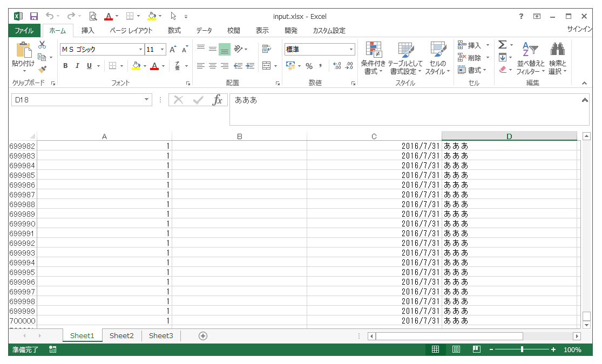Open the Name Box dropdown arrow

(x=147, y=100)
